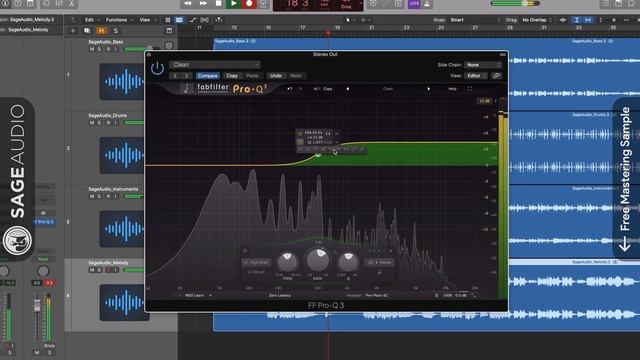The height and width of the screenshot is (360, 640).
Task: Mute the SageAudio_Bass track
Action: [92, 49]
